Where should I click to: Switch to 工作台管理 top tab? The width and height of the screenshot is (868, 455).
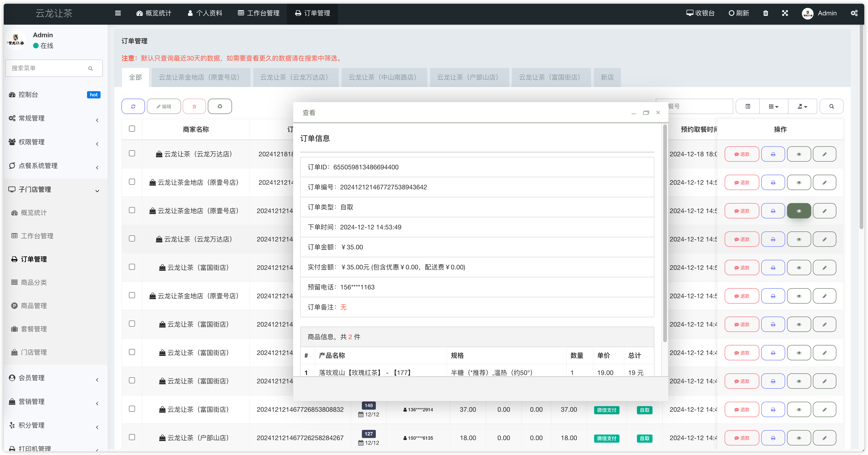[x=259, y=13]
